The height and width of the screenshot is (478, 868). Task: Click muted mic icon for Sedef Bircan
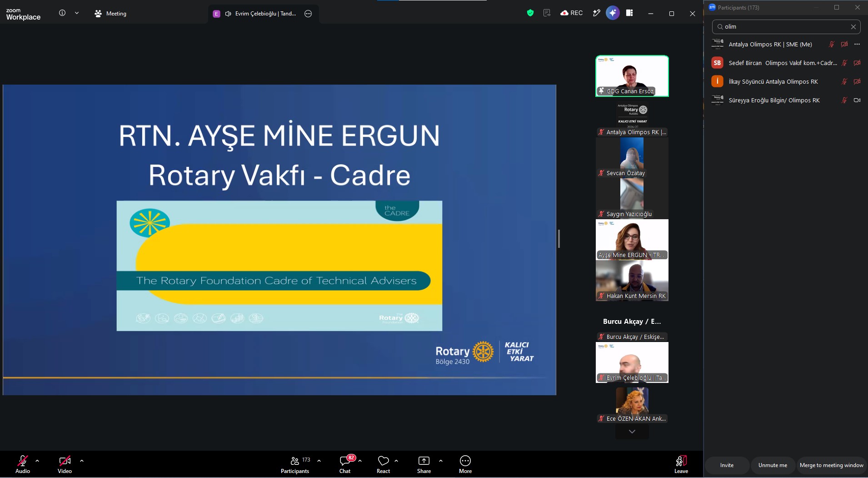[x=844, y=63]
